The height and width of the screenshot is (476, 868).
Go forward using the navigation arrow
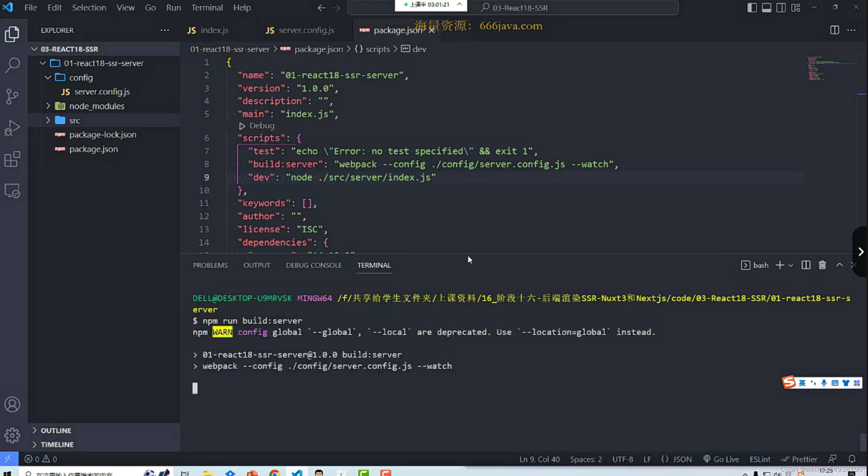pos(336,8)
